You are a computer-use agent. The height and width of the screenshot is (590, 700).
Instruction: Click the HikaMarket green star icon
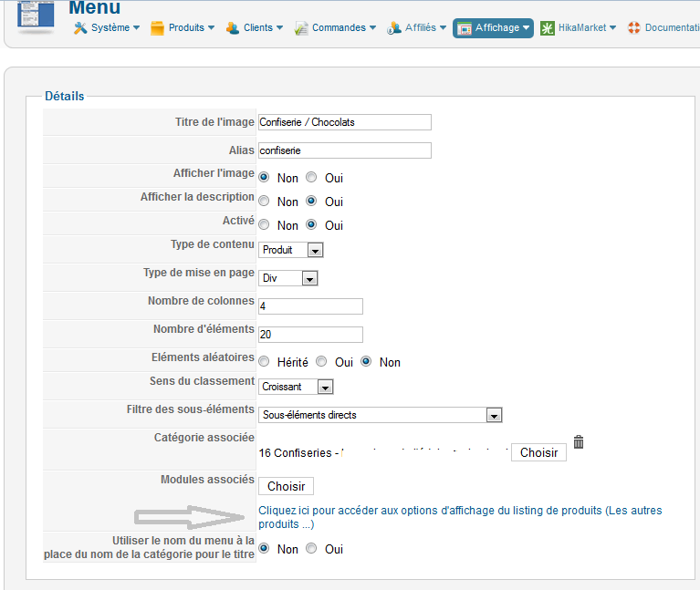(548, 28)
